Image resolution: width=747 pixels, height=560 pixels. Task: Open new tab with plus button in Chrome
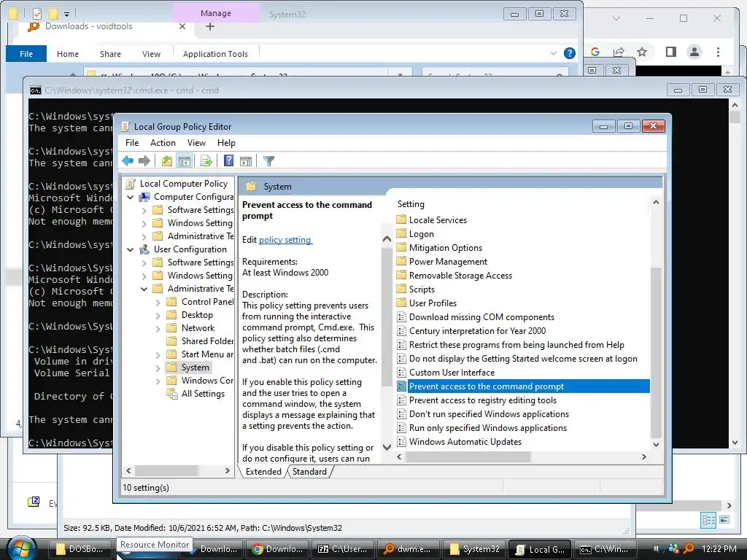coord(209,27)
